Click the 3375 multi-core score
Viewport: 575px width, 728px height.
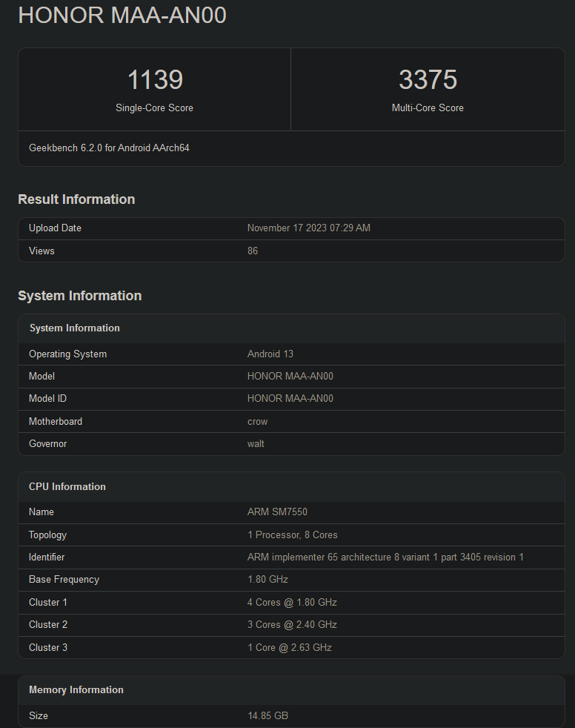click(428, 79)
